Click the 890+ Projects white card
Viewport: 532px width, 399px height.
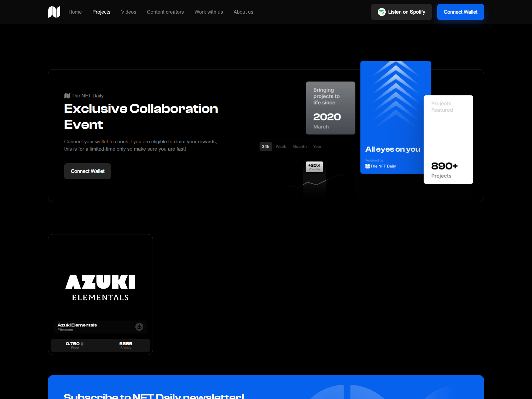pos(448,140)
